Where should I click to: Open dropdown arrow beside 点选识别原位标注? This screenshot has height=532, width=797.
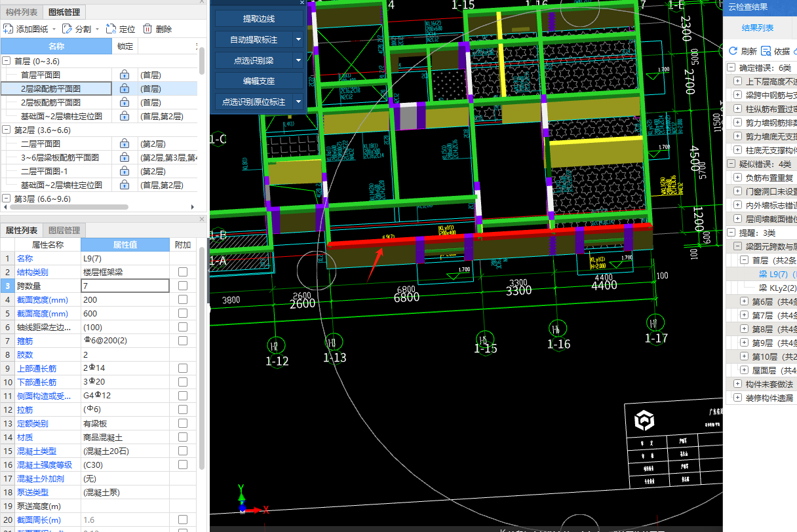click(x=298, y=102)
